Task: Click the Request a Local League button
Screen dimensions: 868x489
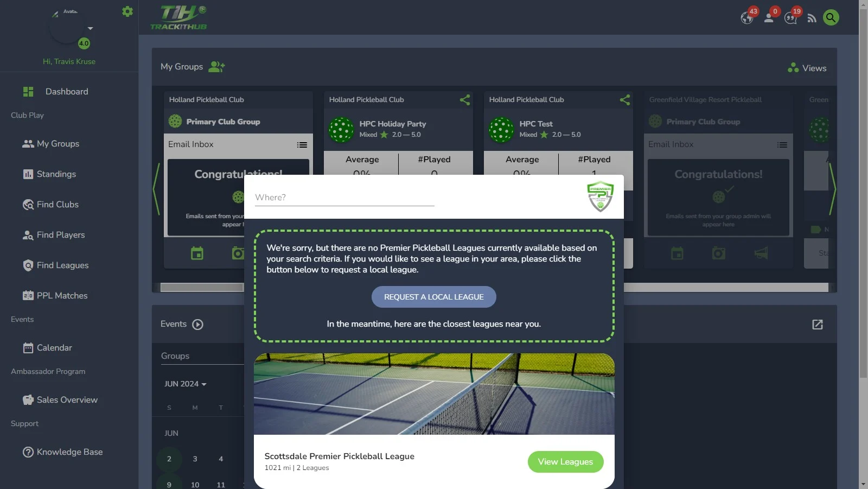Action: (434, 297)
